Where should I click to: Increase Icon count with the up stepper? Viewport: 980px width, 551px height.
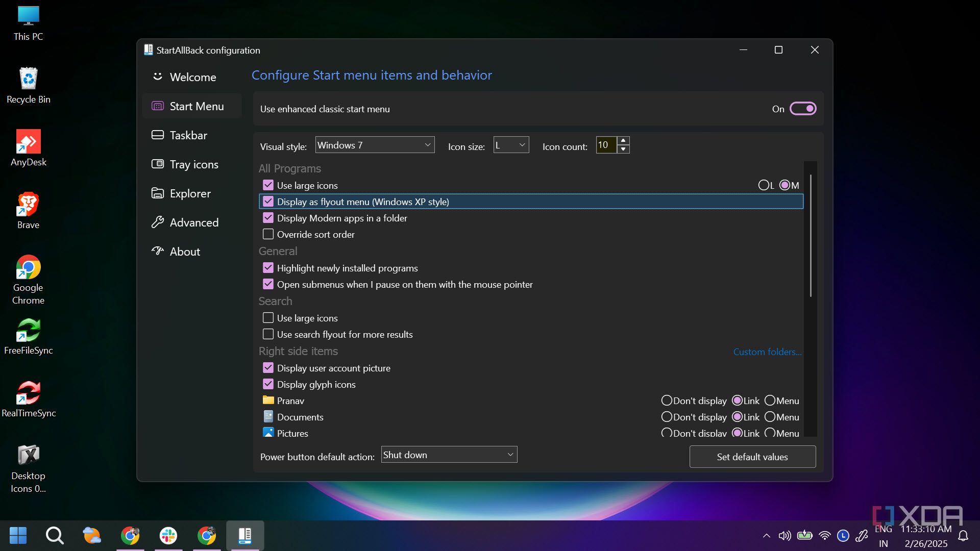tap(623, 141)
